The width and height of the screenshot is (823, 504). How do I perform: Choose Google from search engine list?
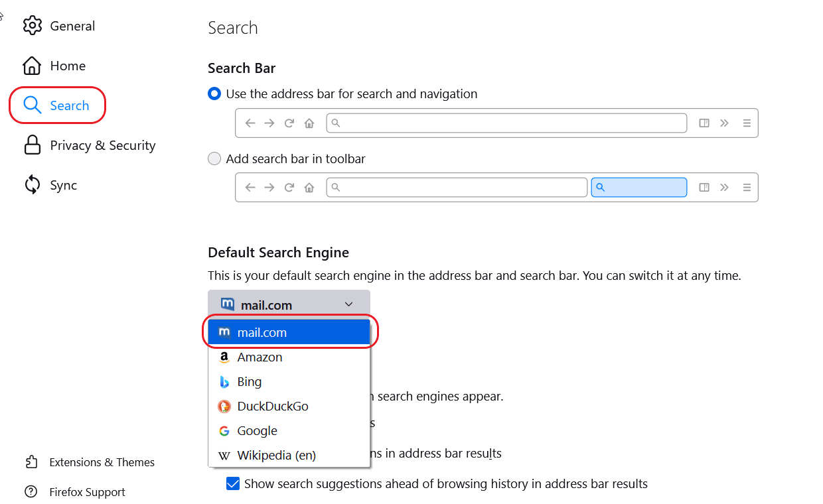click(289, 431)
